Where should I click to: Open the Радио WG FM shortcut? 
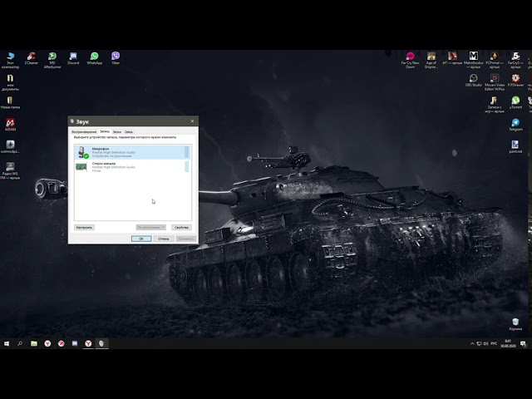[10, 170]
